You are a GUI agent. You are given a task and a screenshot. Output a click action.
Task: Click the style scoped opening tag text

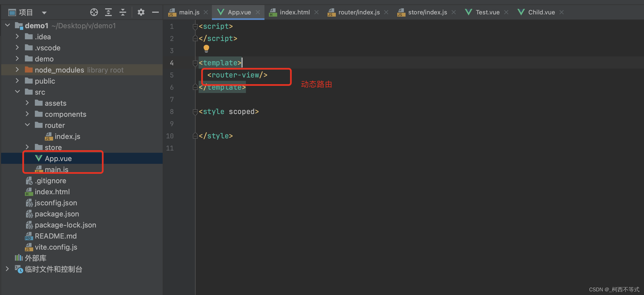[x=229, y=112]
